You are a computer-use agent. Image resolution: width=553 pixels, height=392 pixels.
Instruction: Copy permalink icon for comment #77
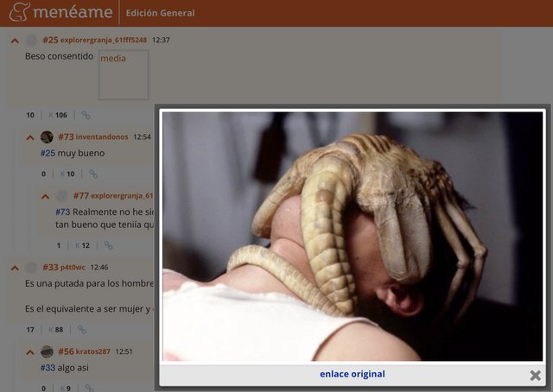pos(109,245)
